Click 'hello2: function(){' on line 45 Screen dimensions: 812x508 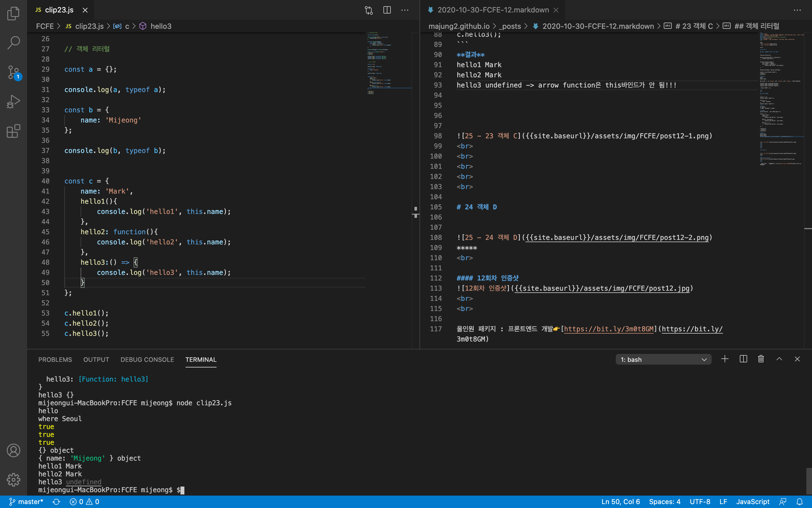pyautogui.click(x=119, y=232)
